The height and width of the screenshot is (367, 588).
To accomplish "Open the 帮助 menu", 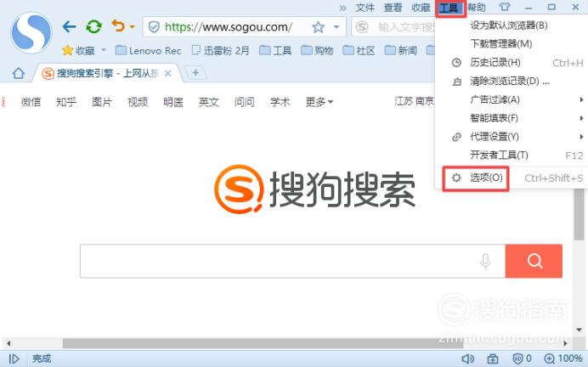I will point(476,8).
